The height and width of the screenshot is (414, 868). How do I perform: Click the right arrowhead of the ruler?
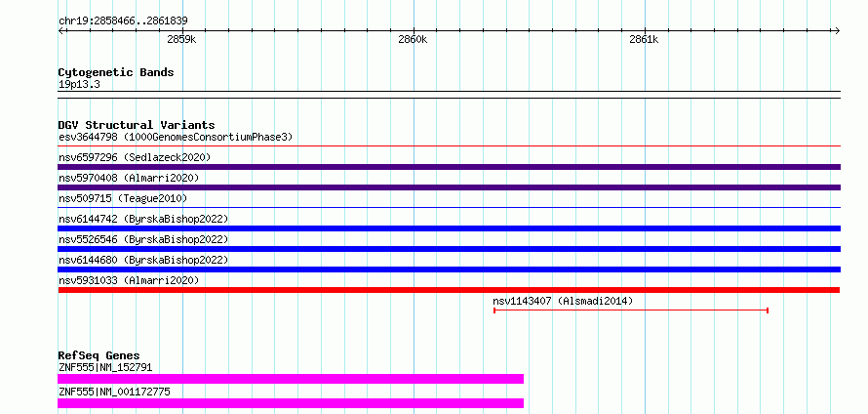(x=838, y=30)
